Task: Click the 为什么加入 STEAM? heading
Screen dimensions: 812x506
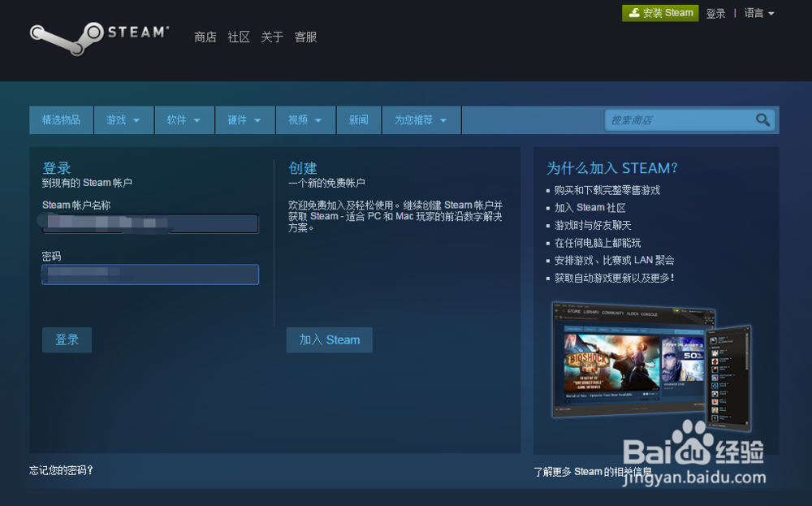Action: 612,168
